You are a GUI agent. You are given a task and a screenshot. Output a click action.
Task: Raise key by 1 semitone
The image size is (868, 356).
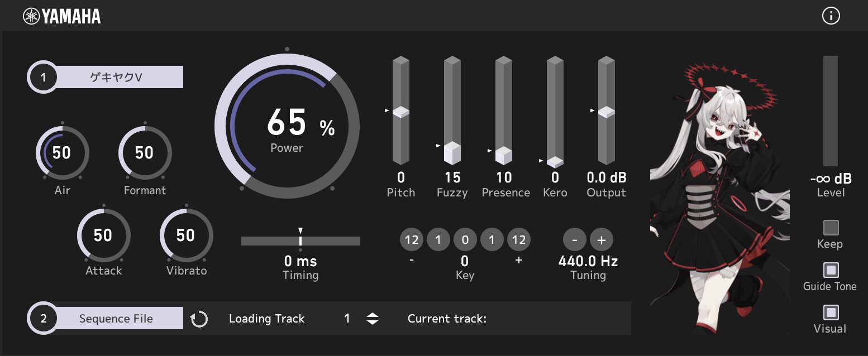coord(492,240)
